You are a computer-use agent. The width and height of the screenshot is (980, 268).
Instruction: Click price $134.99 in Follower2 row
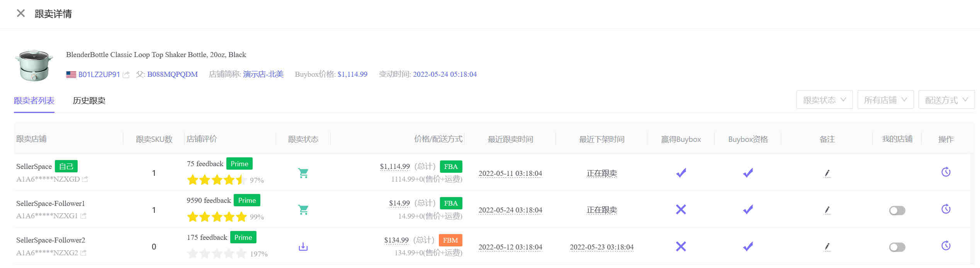[x=396, y=240]
